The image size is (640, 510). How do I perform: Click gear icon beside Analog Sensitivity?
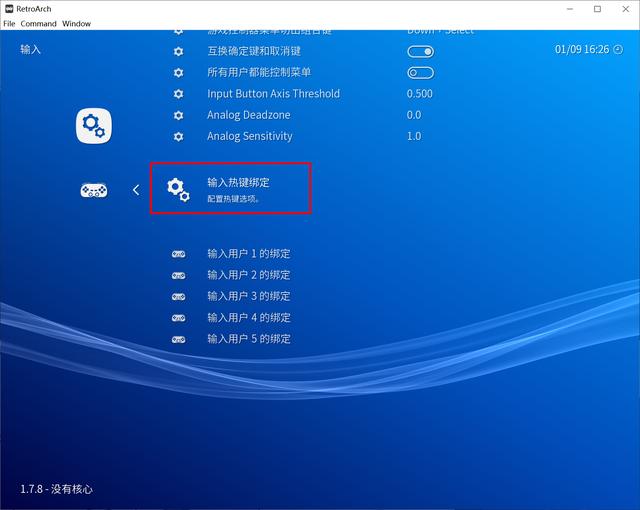click(x=178, y=136)
